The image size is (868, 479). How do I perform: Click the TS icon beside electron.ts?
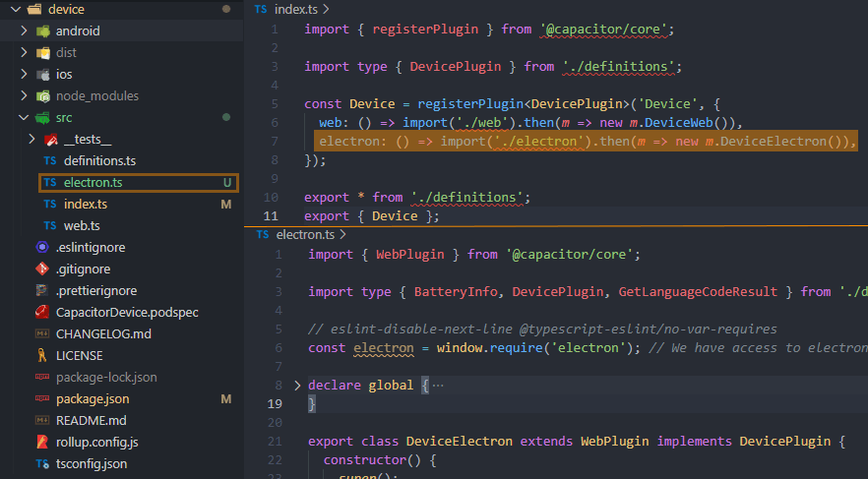pyautogui.click(x=50, y=182)
